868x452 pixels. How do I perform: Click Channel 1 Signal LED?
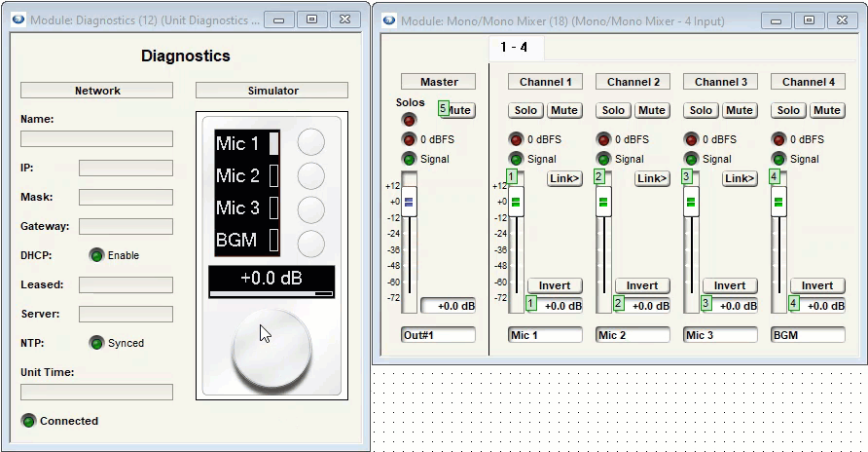point(516,159)
